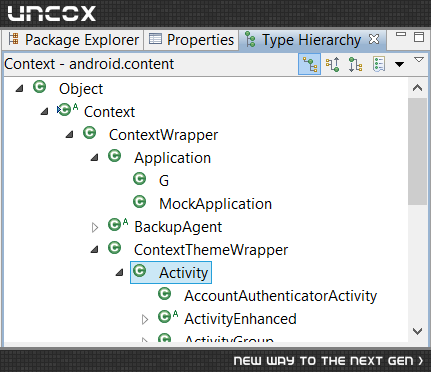Screen dimensions: 431x372
Task: Collapse the Activity node
Action: click(120, 273)
